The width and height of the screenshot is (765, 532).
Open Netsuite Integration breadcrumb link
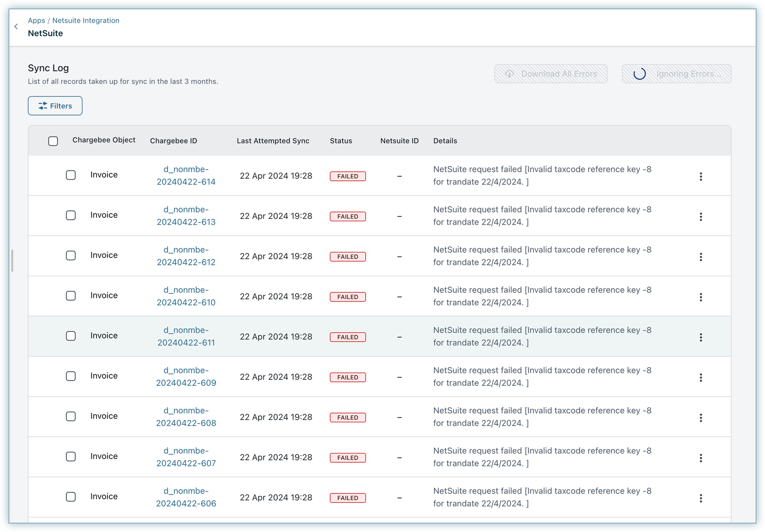point(85,21)
